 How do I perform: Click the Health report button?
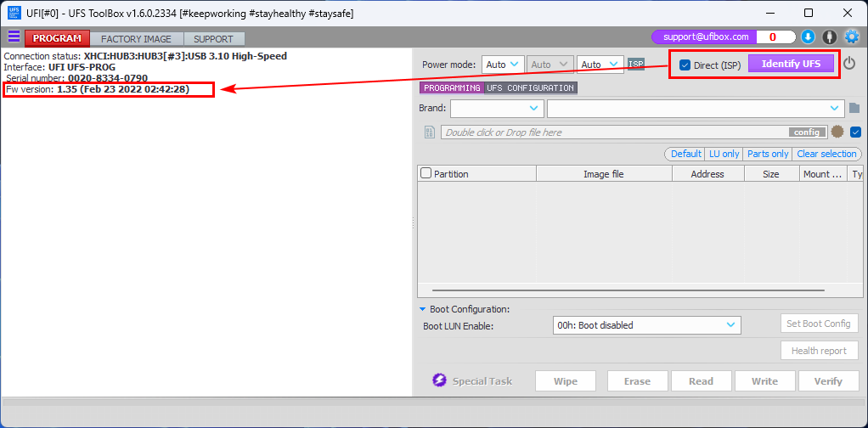click(x=820, y=351)
